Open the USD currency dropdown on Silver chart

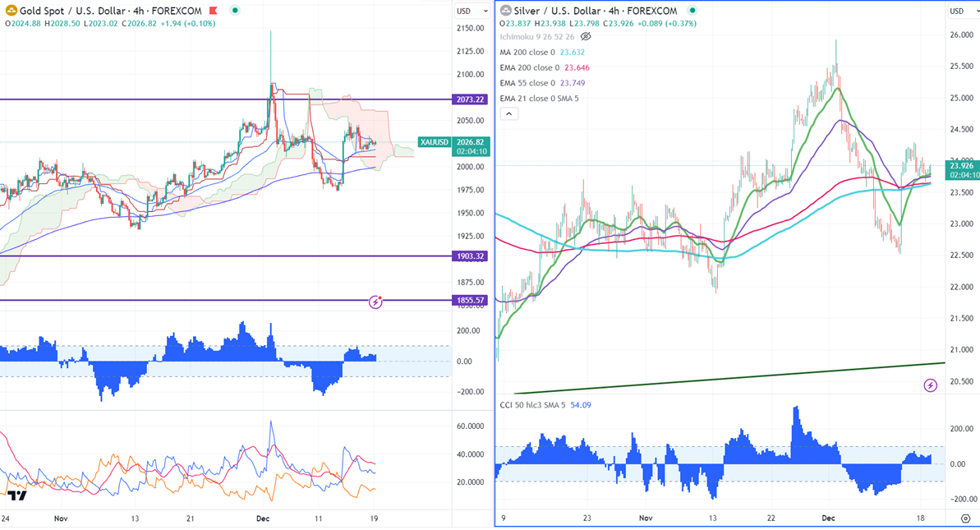point(963,11)
